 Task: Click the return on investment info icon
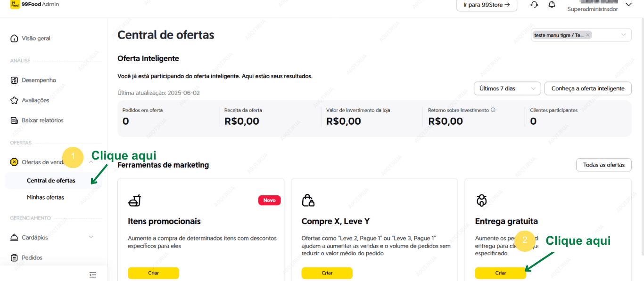click(493, 110)
